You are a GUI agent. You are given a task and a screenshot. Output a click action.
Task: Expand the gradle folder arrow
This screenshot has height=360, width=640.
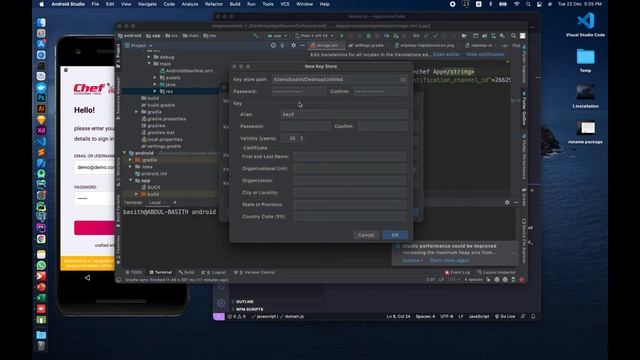(137, 112)
